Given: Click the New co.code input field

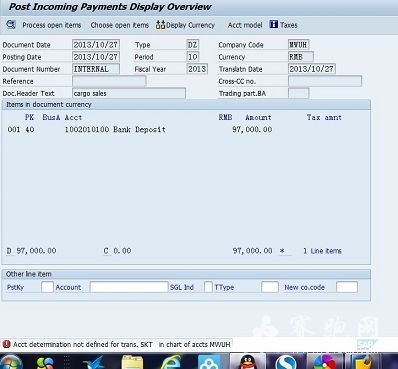Looking at the screenshot, I should tap(347, 287).
